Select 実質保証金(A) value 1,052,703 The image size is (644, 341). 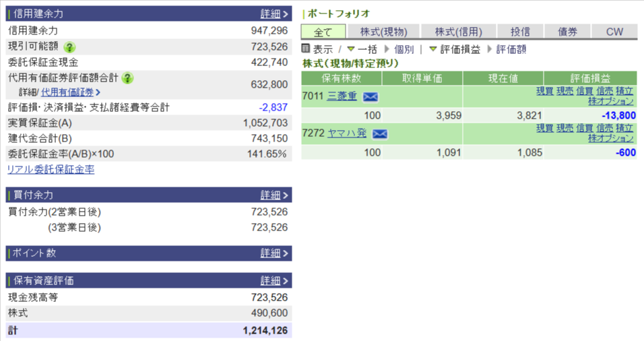(265, 123)
